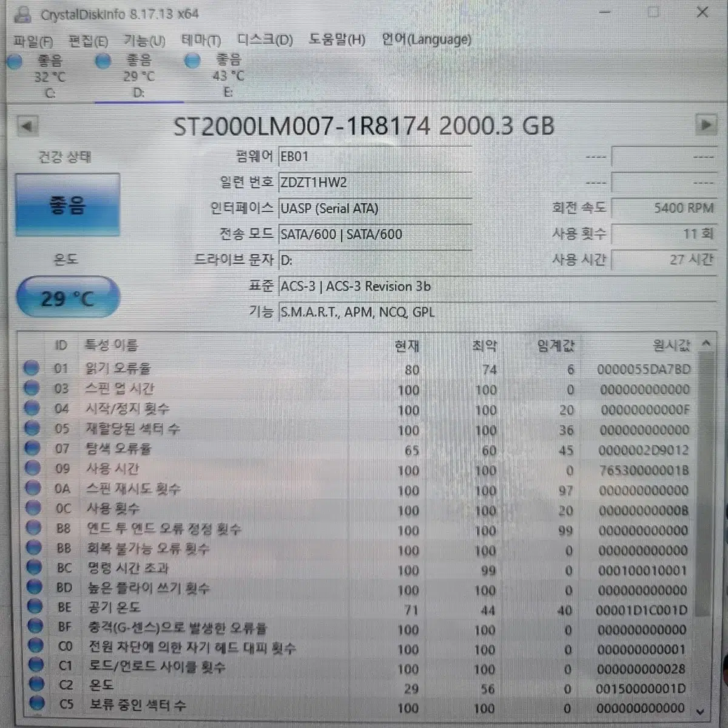Select raw value 0000002D9012
Image resolution: width=728 pixels, height=728 pixels.
(644, 450)
